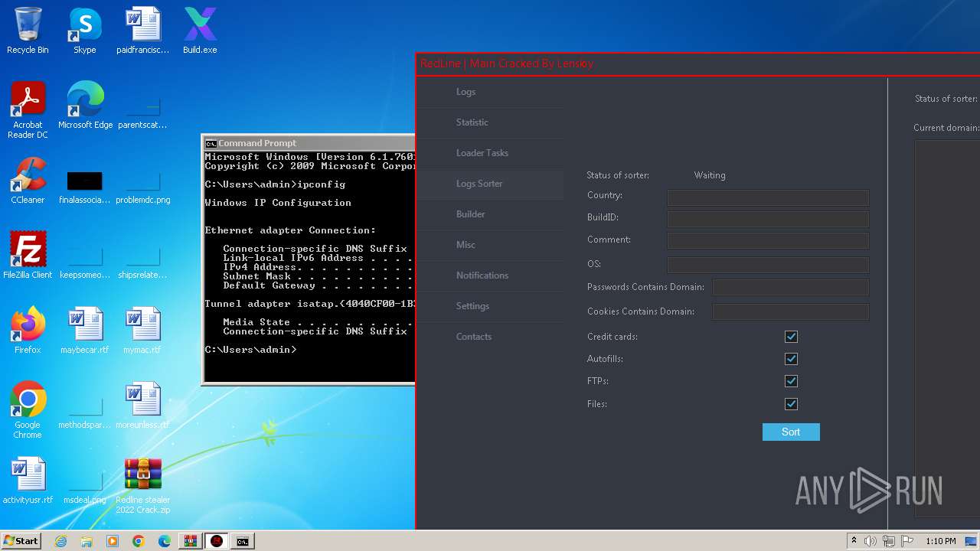Open the media player taskbar icon
This screenshot has height=551, width=980.
(x=113, y=541)
